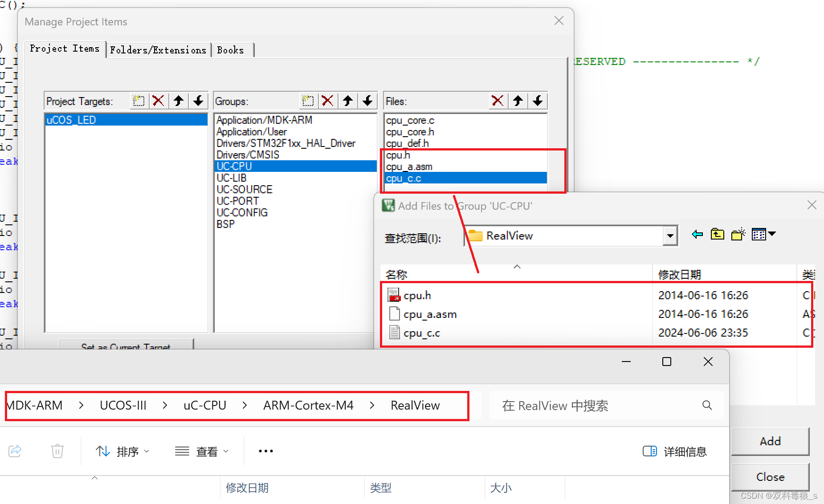
Task: Select the Application/User group
Action: pos(252,132)
